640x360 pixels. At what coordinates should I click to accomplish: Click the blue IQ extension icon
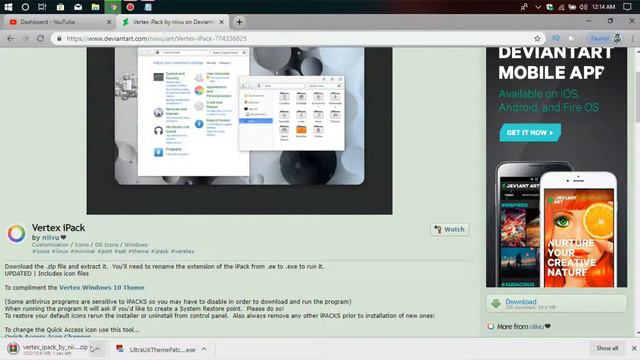[x=556, y=38]
